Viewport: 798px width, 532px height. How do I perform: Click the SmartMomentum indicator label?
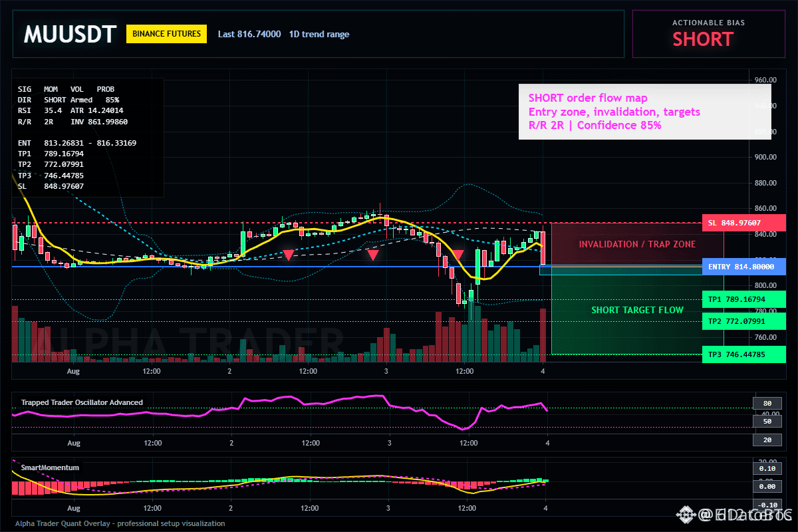click(x=50, y=467)
